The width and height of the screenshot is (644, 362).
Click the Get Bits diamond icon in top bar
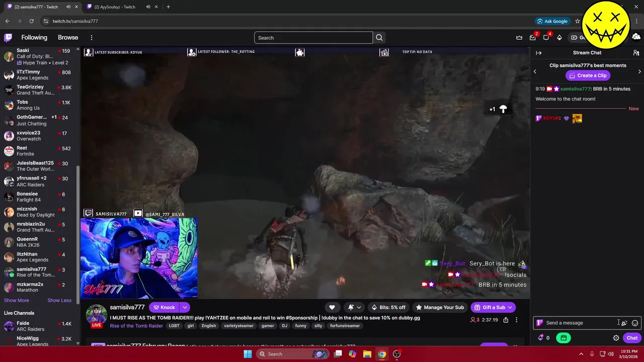[x=559, y=38]
